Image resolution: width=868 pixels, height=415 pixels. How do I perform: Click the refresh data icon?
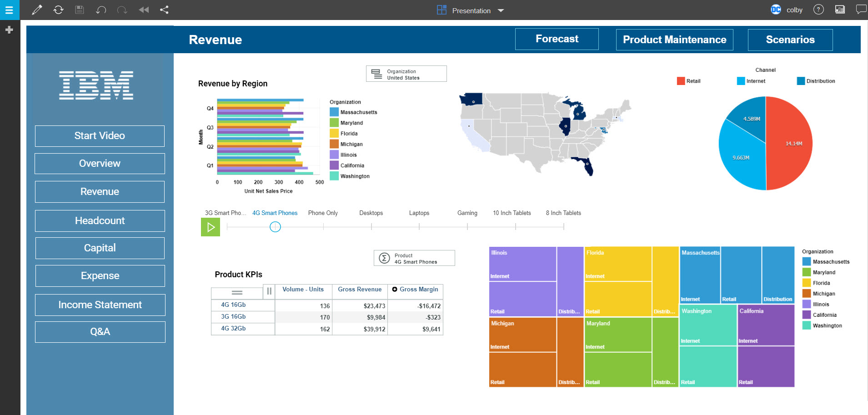pos(58,10)
